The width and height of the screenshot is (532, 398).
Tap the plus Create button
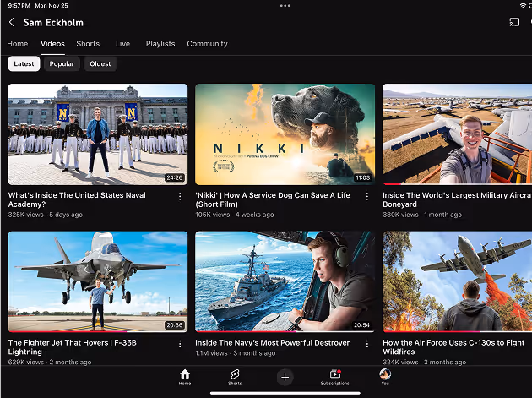tap(285, 377)
